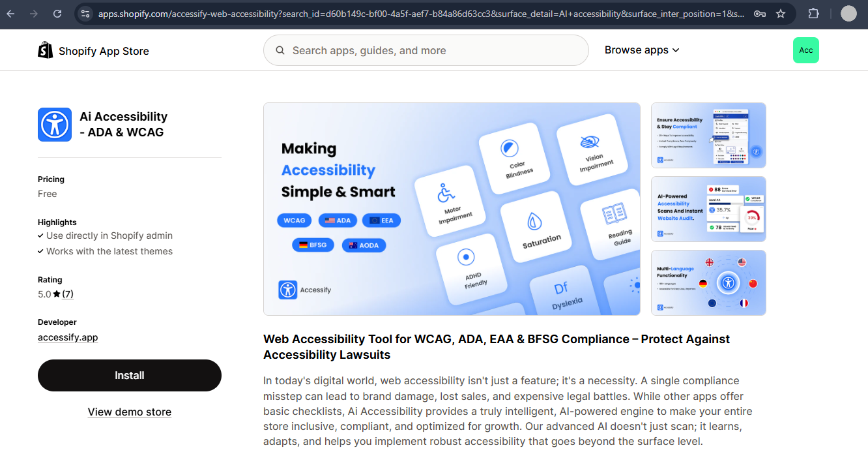Screen dimensions: 868x456
Task: Select the Ai Accessibility app icon
Action: [x=55, y=125]
